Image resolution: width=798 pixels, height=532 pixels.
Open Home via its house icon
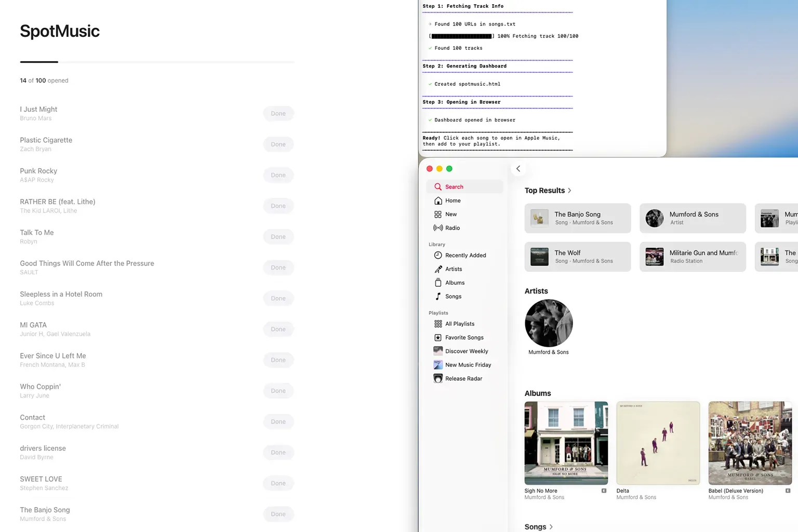click(x=438, y=201)
